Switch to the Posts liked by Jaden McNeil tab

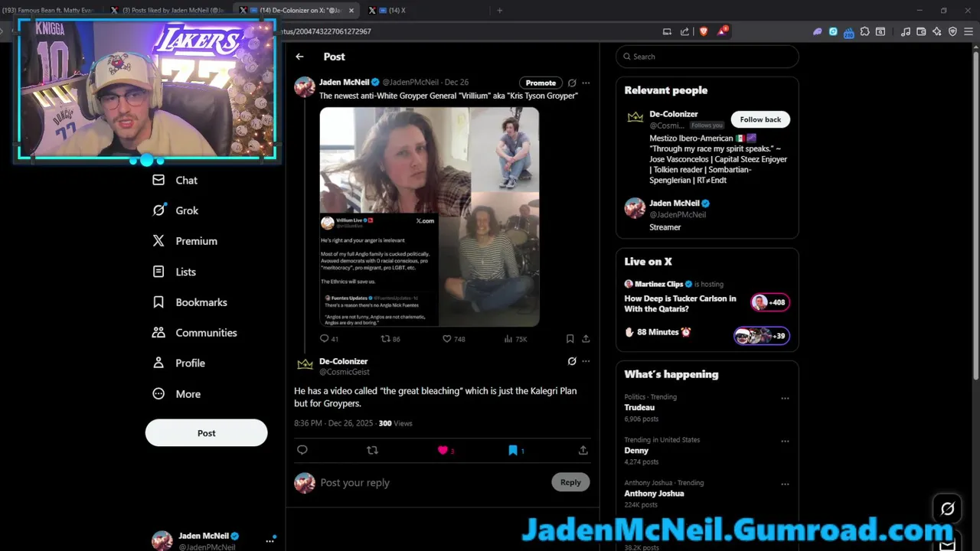(167, 10)
